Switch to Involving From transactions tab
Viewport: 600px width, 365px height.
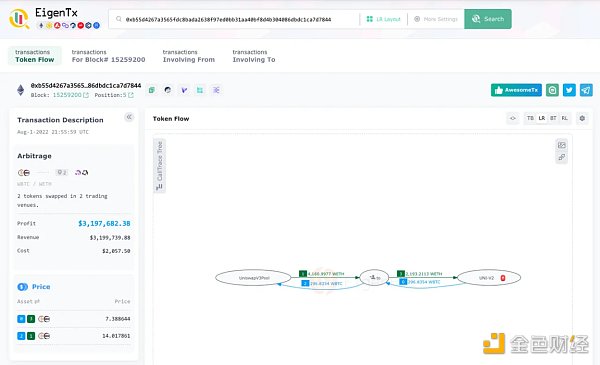tap(189, 56)
